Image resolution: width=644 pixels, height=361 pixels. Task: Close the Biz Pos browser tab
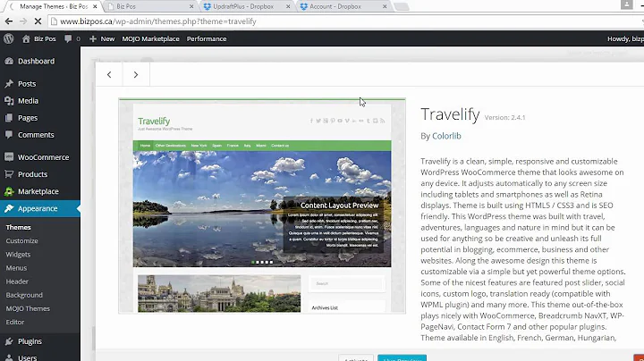coord(191,6)
